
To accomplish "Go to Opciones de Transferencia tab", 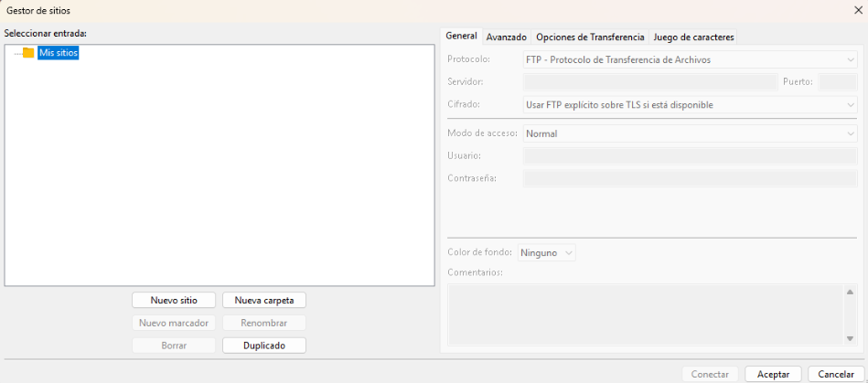I will click(590, 37).
